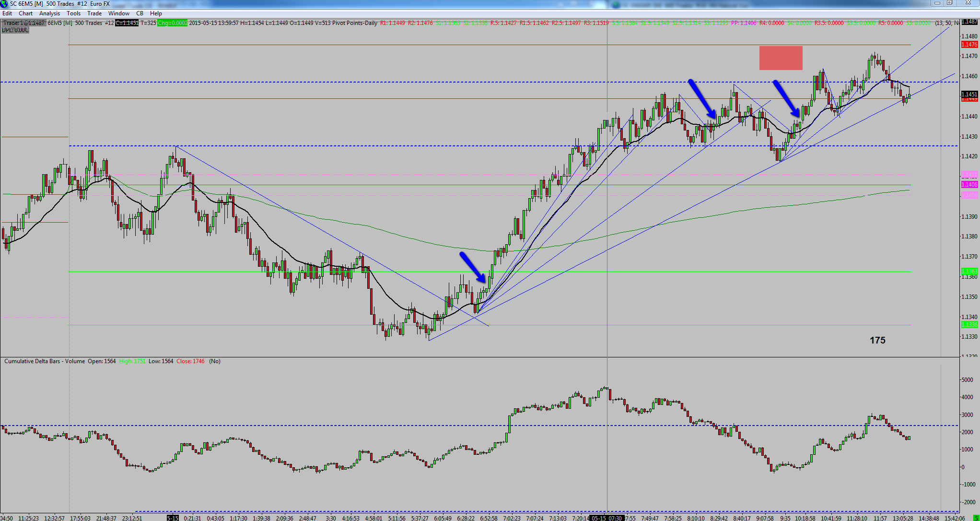Click the '7:02:23' time label on the axis

pyautogui.click(x=513, y=518)
